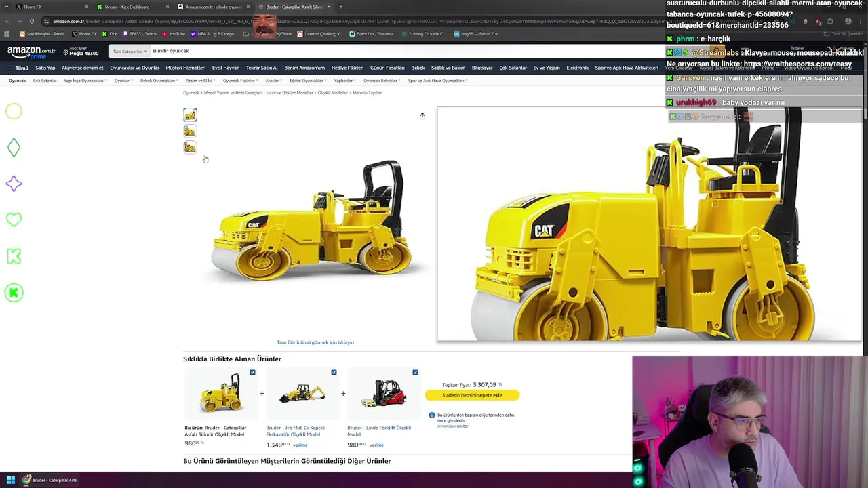Expand the Resim ve El İşi submenu
The width and height of the screenshot is (868, 488).
point(201,81)
